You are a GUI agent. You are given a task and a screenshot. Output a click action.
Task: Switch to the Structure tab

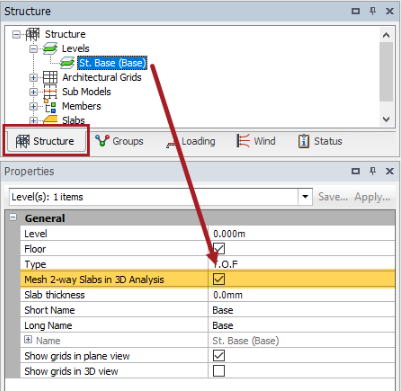46,141
